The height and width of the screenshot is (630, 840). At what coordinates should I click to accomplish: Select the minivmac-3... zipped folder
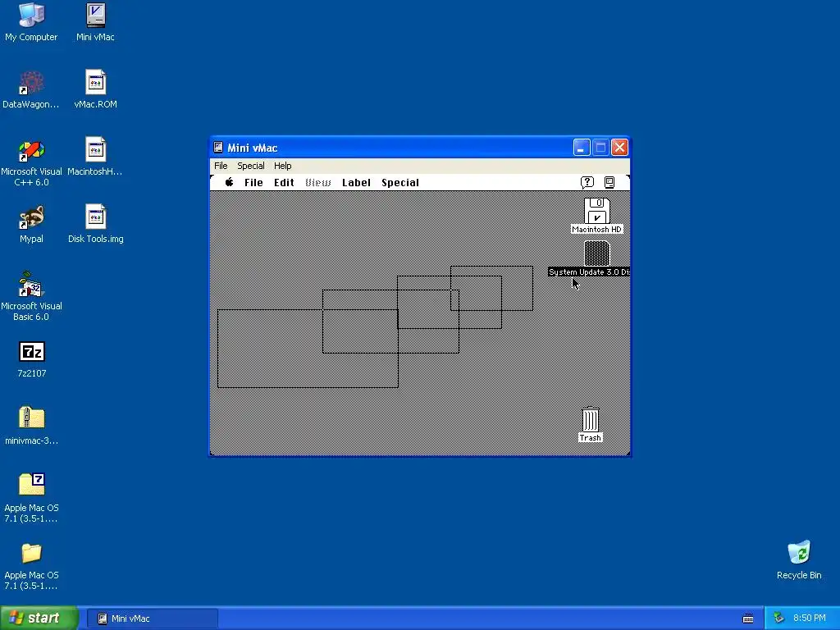point(31,426)
